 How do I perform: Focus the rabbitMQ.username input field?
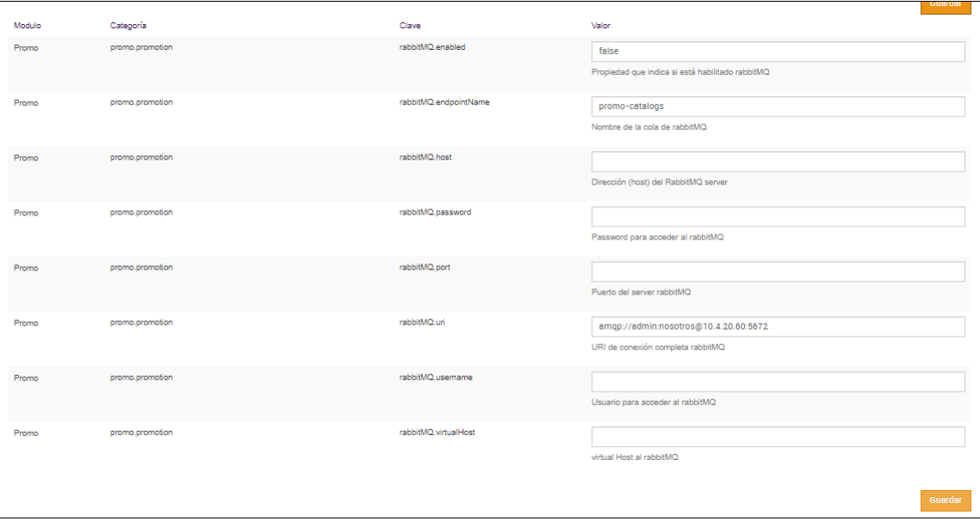[777, 382]
